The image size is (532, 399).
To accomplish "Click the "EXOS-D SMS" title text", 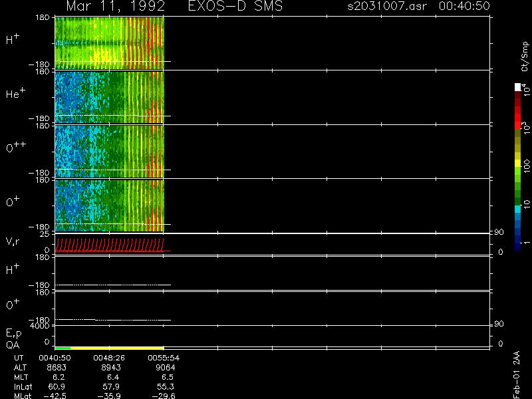I will (235, 6).
